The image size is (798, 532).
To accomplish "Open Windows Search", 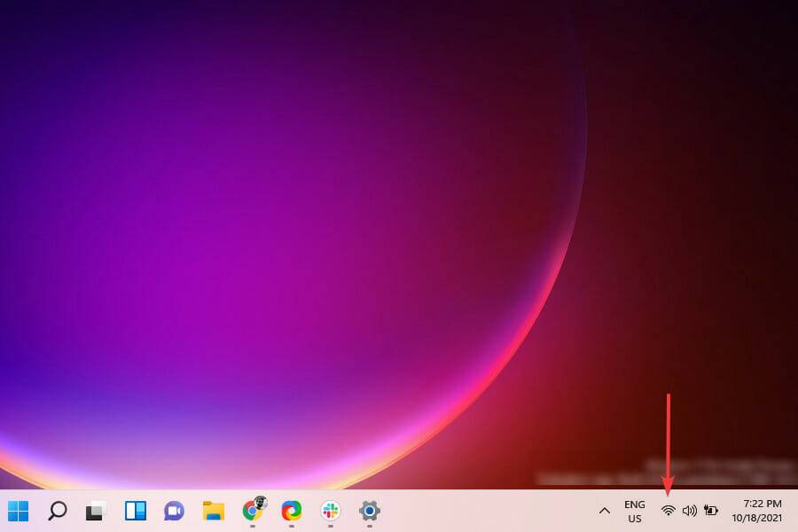I will point(57,512).
